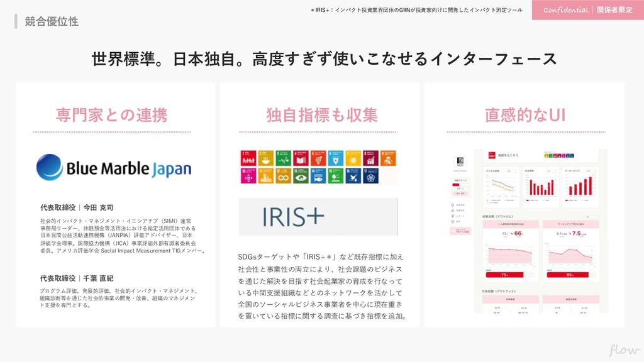Select SDG goal 9 industry cubes icon
The width and height of the screenshot is (644, 362).
pos(388,158)
